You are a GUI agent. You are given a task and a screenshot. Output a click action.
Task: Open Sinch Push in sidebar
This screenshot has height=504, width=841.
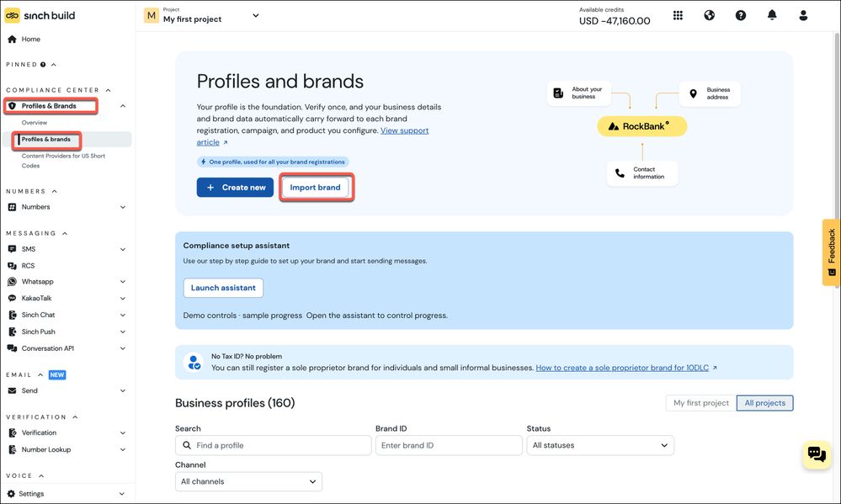click(38, 332)
